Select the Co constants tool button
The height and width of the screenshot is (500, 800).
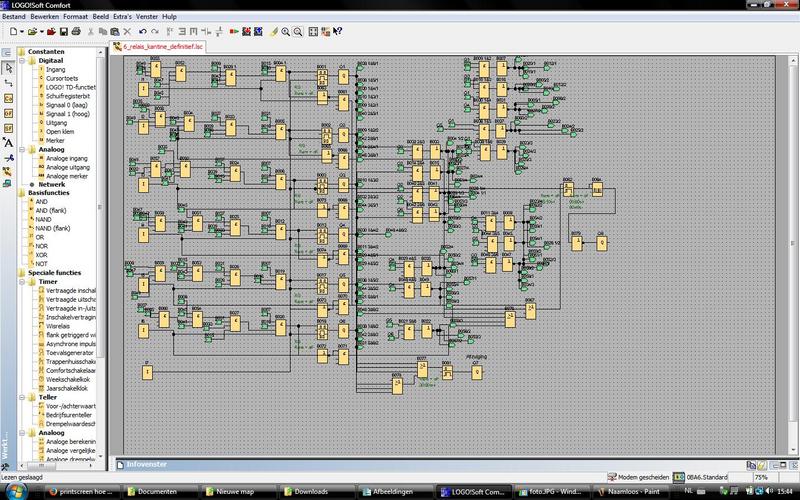click(x=8, y=98)
